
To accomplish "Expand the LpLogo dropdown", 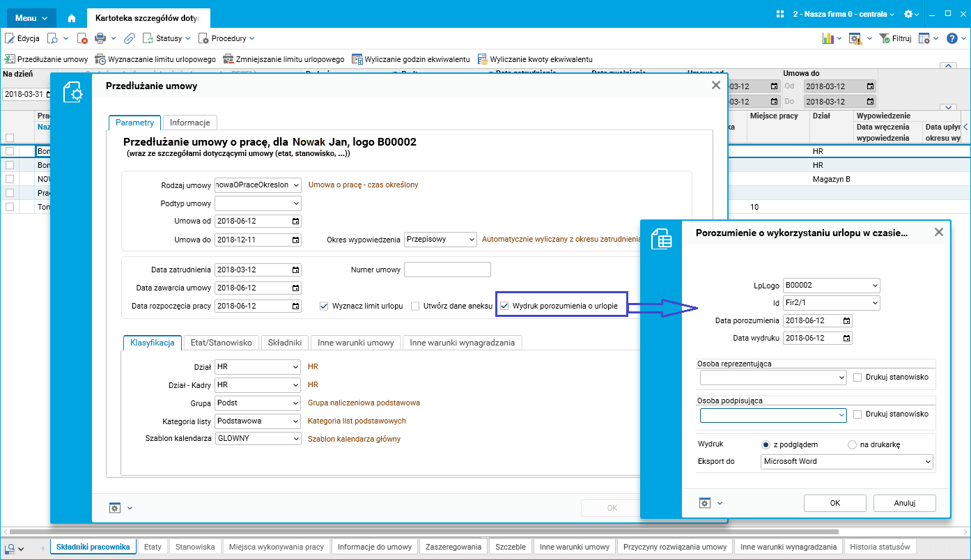I will click(x=875, y=285).
